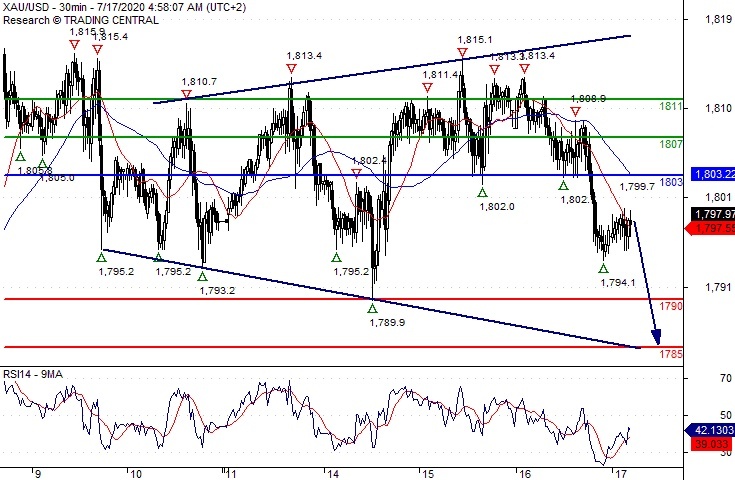Click the green 1807 resistance level label
This screenshot has width=735, height=480.
[x=671, y=144]
